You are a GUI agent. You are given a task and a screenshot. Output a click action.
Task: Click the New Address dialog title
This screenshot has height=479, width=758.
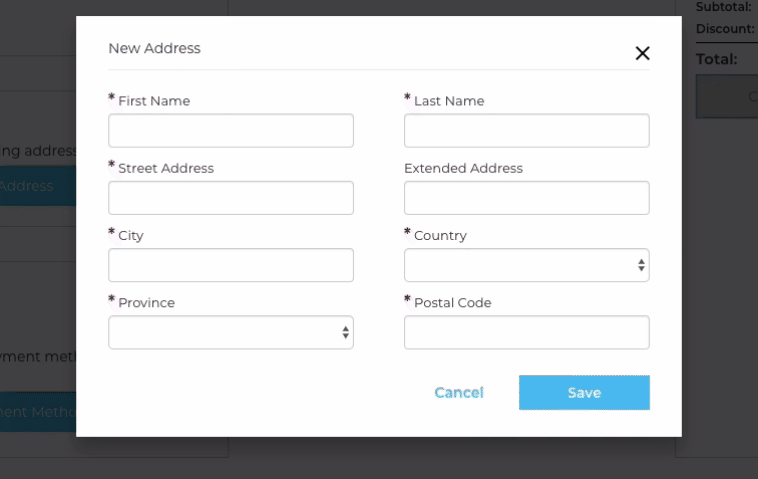154,48
